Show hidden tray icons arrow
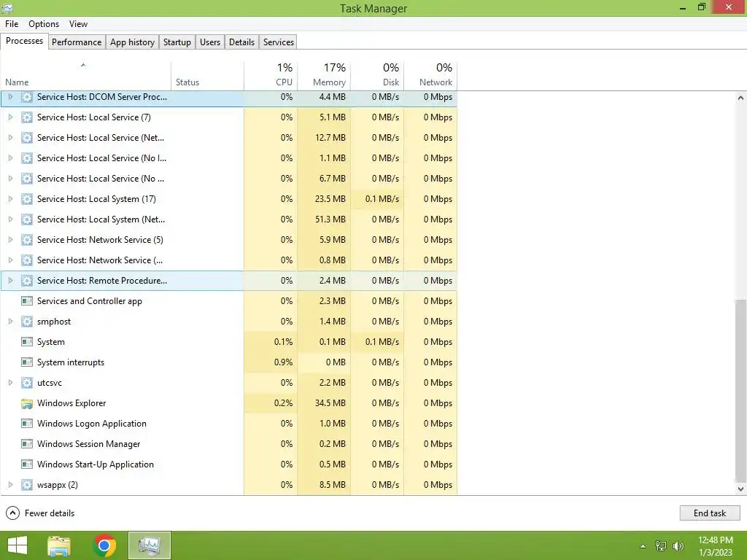The width and height of the screenshot is (747, 560). (x=643, y=546)
